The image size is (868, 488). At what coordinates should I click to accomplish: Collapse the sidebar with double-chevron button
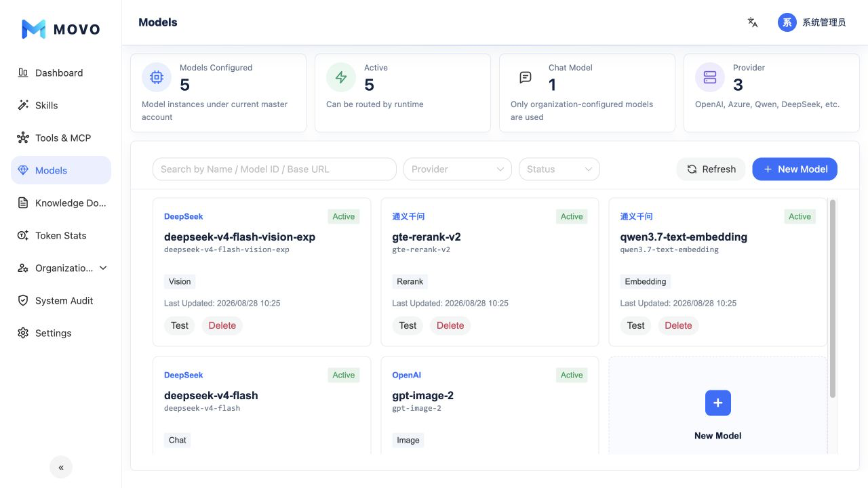[61, 467]
